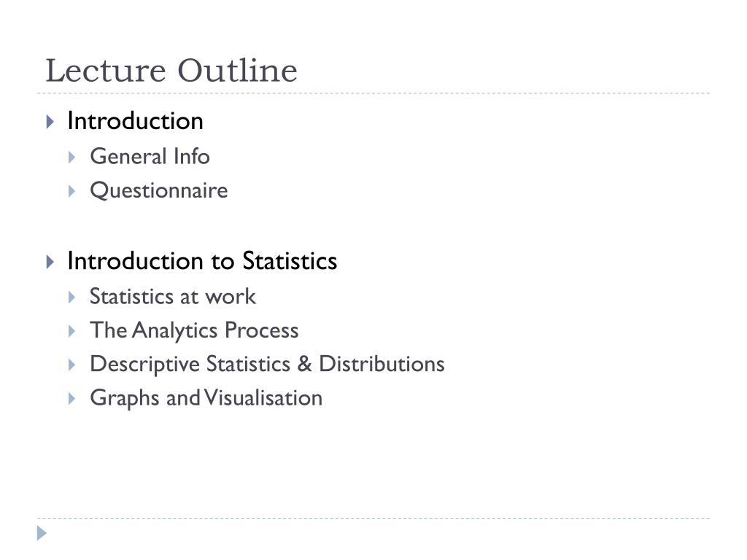Click the footer triangle icon at bottom left
The height and width of the screenshot is (560, 747).
tap(42, 533)
